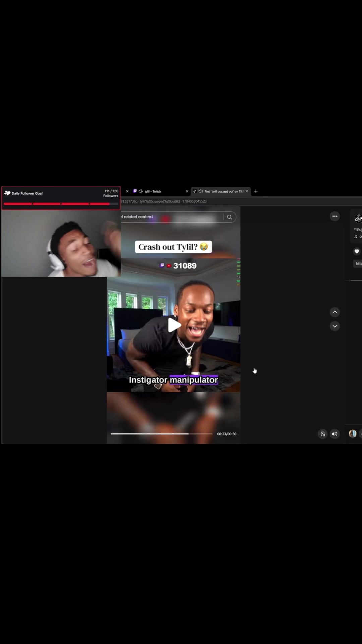Open the three-dots more options menu

tap(335, 216)
